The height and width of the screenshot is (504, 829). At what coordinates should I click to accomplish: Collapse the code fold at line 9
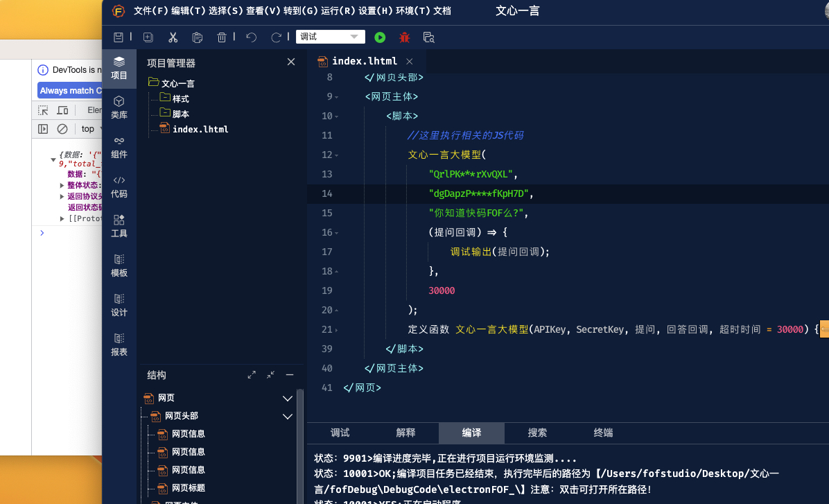coord(337,97)
